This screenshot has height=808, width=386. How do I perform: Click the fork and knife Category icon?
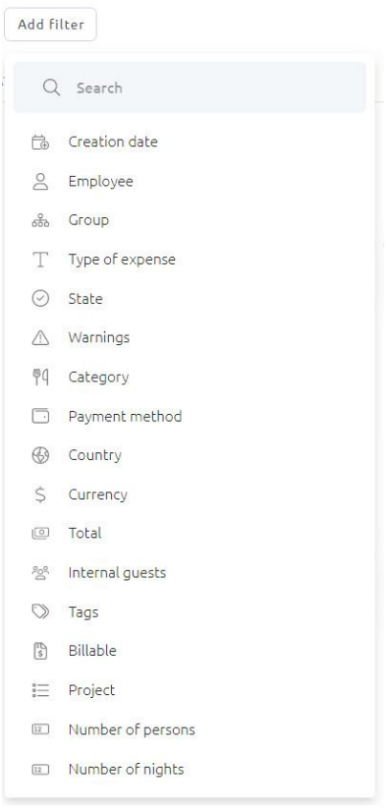(40, 377)
